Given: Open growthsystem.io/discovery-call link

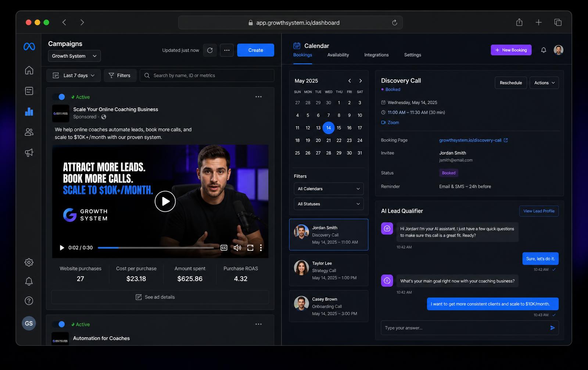Looking at the screenshot, I should [x=473, y=140].
